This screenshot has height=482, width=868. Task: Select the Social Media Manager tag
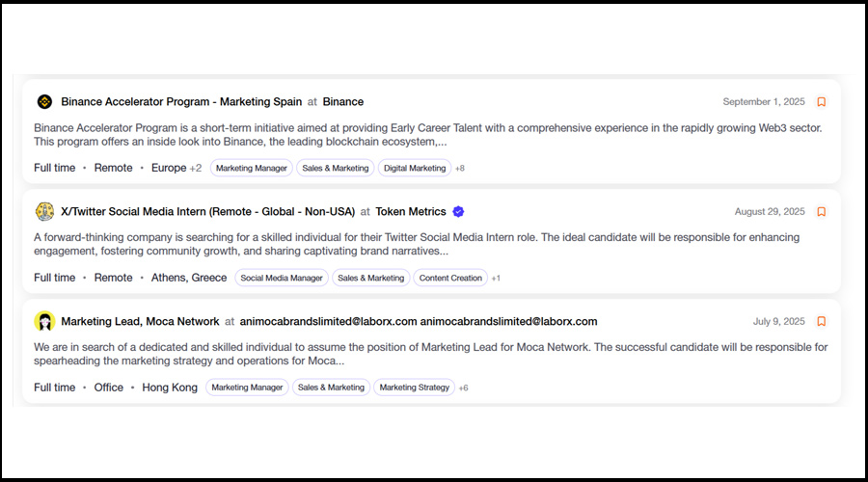pyautogui.click(x=282, y=278)
